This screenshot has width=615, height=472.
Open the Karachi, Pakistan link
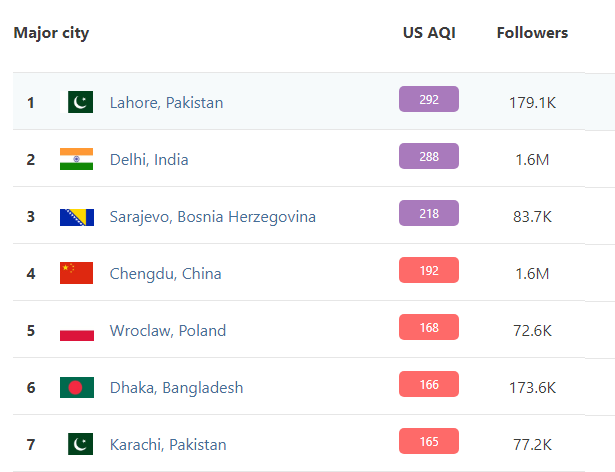[168, 444]
